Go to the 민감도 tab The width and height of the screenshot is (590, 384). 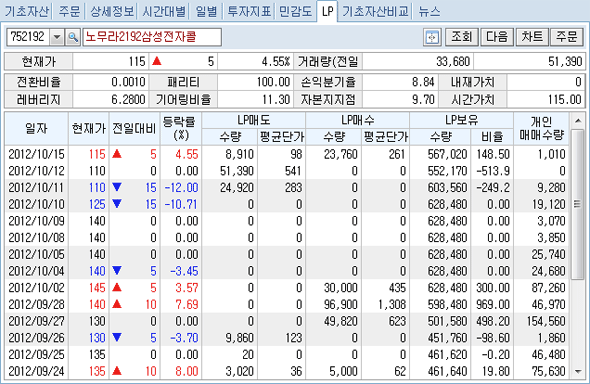[x=296, y=11]
